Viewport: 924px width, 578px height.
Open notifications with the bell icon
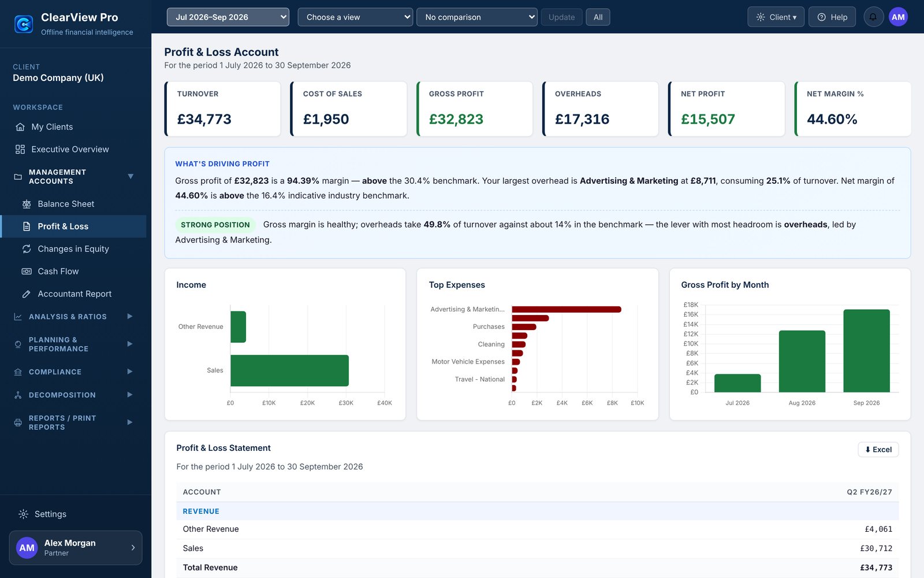pos(873,17)
